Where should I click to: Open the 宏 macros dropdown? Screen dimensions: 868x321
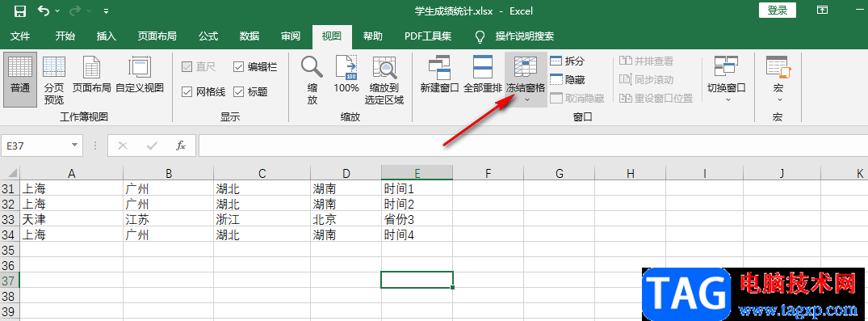[779, 79]
